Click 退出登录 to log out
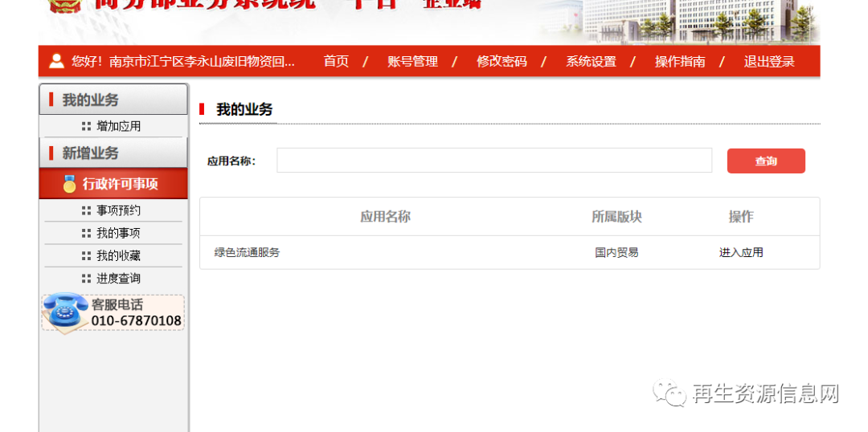 (x=769, y=61)
